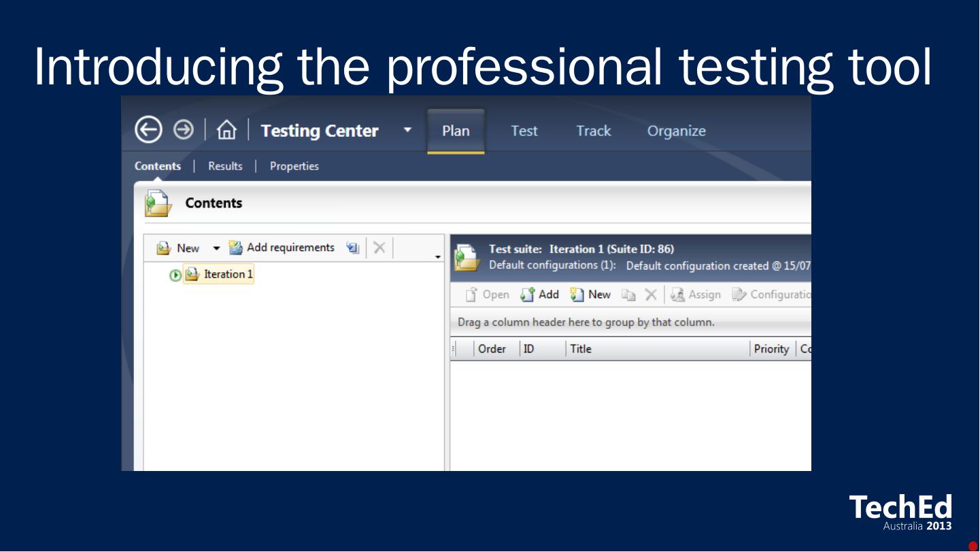Open the suite toolbar overflow arrow
980x552 pixels.
tap(438, 257)
